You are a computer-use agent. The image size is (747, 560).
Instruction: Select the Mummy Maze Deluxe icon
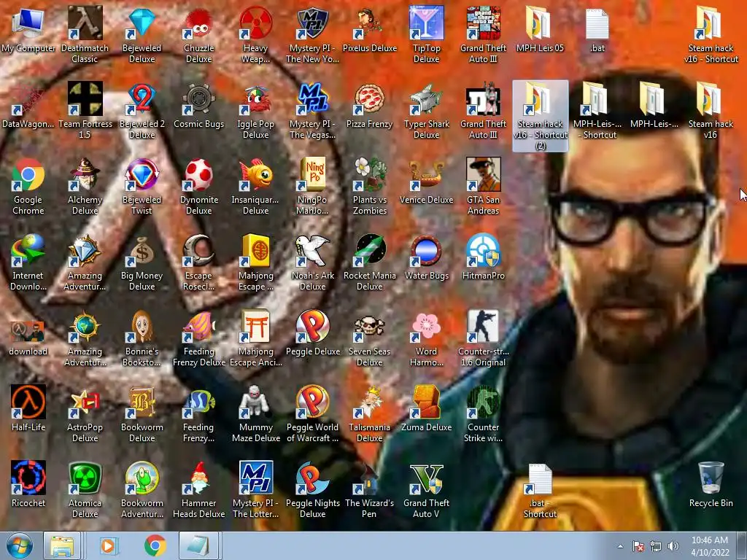(256, 402)
